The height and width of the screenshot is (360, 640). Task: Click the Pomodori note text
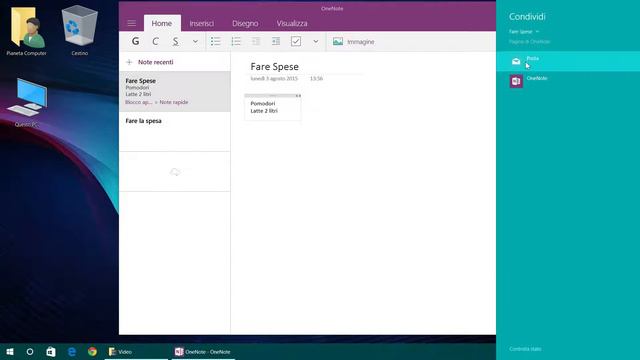(x=263, y=104)
